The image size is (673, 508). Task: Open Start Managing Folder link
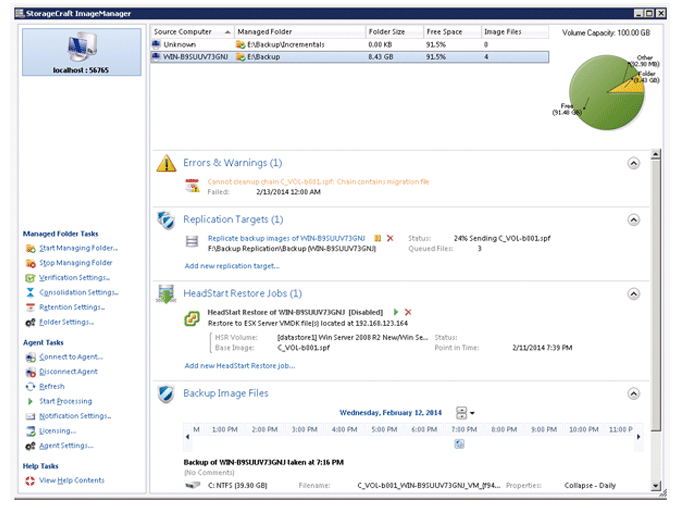point(79,248)
